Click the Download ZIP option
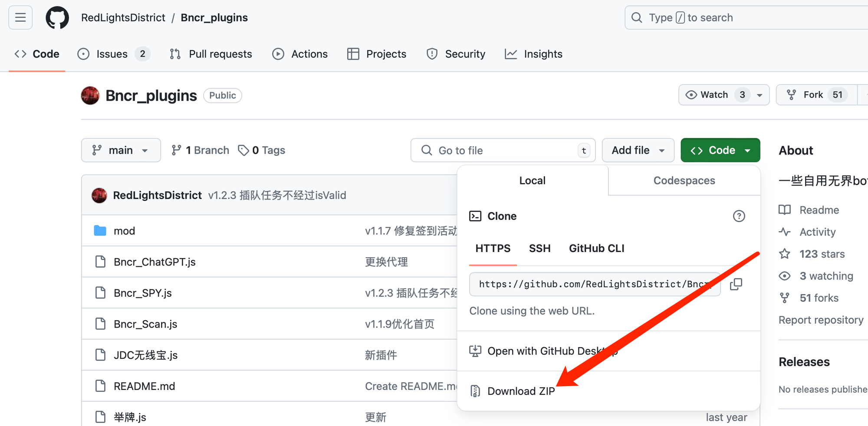 point(521,391)
